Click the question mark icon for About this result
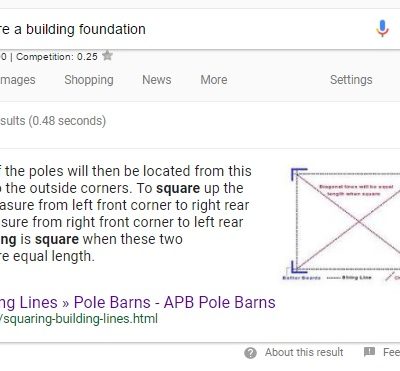The image size is (400, 371). click(x=250, y=353)
